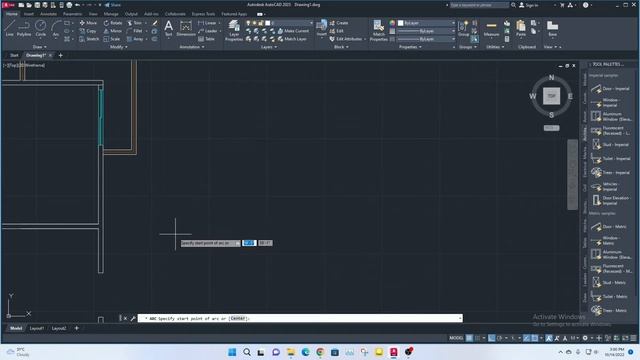
Task: Click Door - Imperial in Tool Palettes
Action: 611,89
